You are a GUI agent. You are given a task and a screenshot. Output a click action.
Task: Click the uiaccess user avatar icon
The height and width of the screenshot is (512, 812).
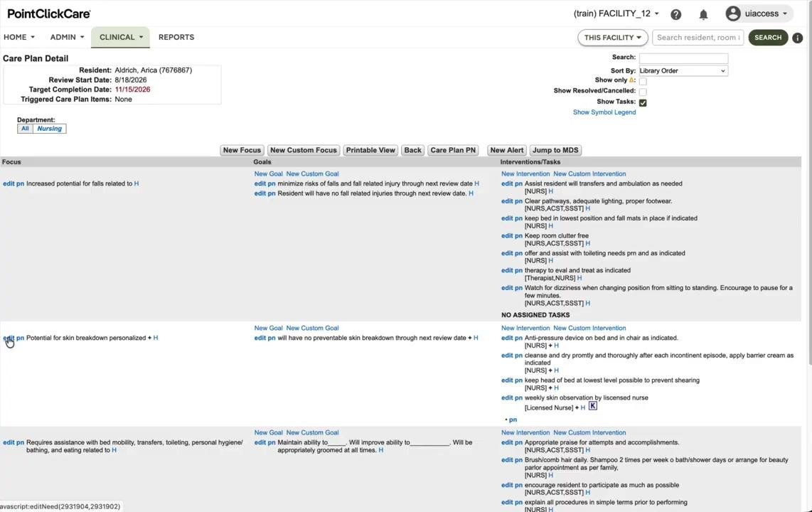click(x=733, y=14)
